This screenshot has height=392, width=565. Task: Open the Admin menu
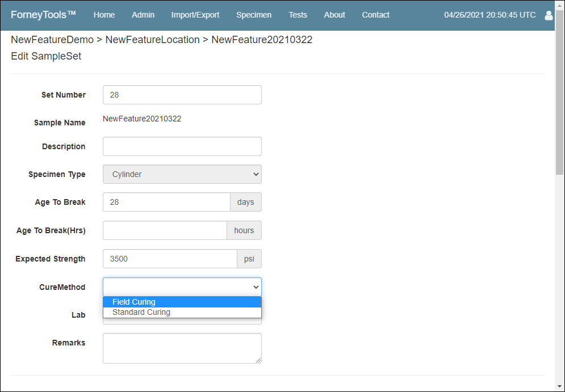click(143, 15)
